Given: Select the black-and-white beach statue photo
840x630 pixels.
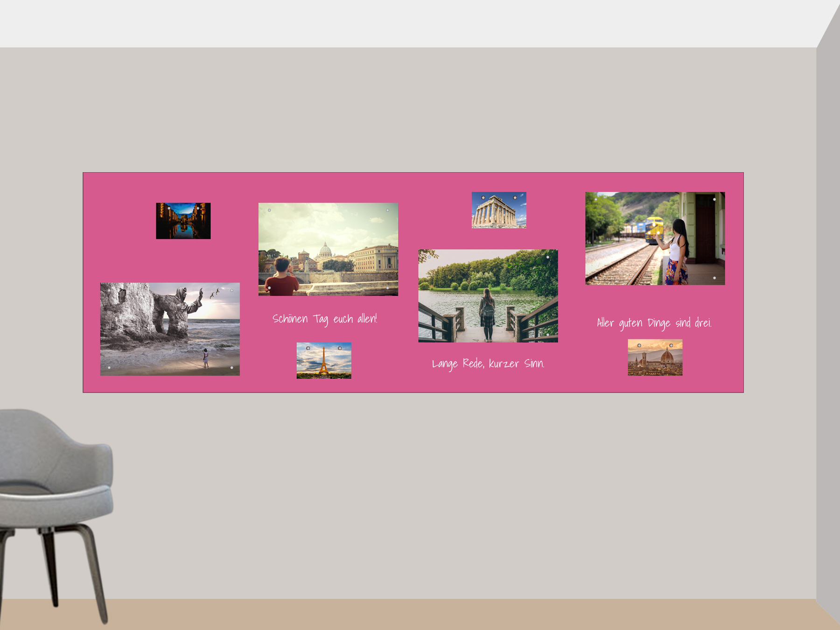Looking at the screenshot, I should (x=170, y=329).
